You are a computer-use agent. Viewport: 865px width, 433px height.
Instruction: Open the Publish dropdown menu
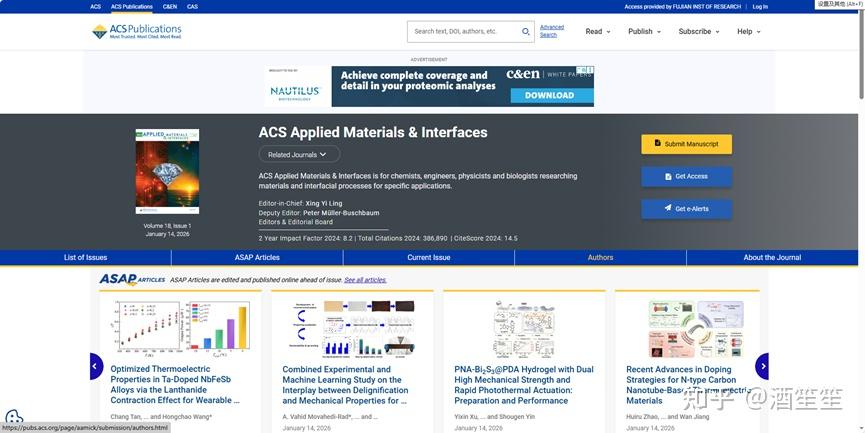click(x=644, y=31)
